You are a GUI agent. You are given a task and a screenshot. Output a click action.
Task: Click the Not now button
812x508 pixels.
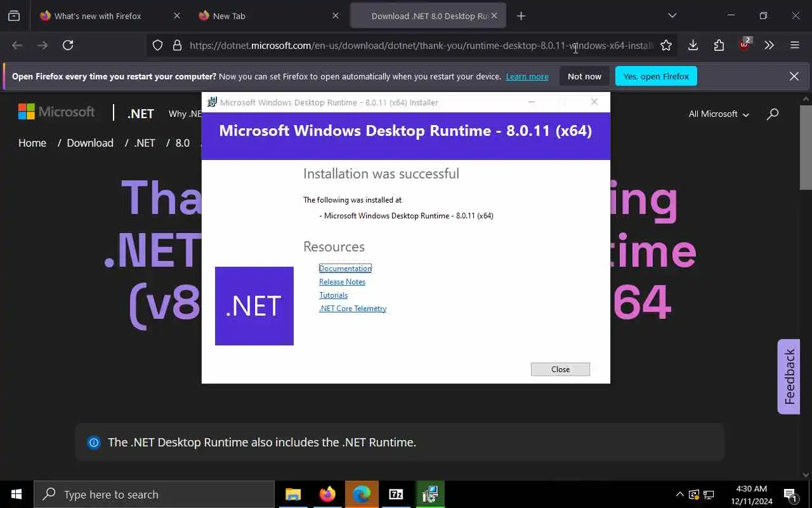tap(584, 76)
